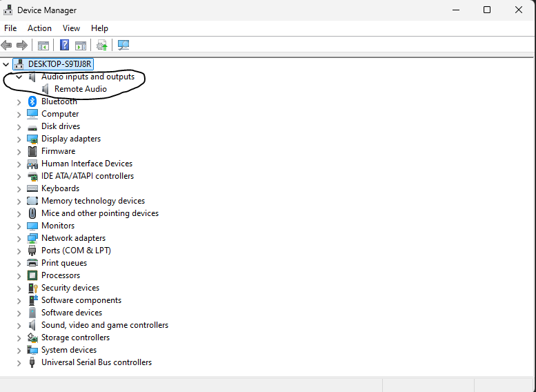
Task: Expand the Ports (COM & LPT) chevron
Action: [x=19, y=251]
